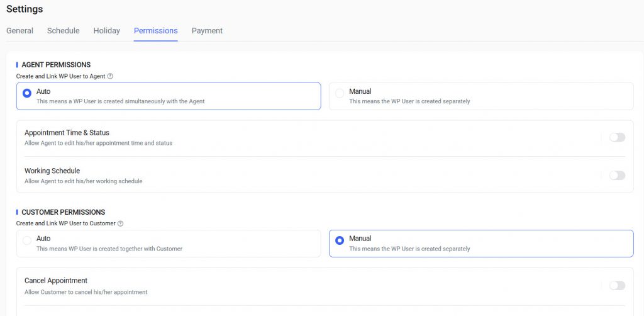
Task: Click 'Allow Agent to edit his/her working schedule' text
Action: [84, 181]
